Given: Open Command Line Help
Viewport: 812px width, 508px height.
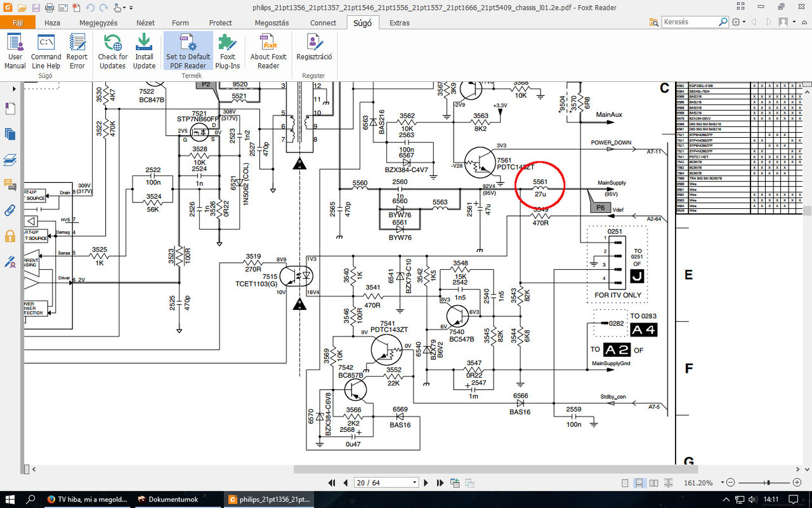Looking at the screenshot, I should (x=46, y=52).
